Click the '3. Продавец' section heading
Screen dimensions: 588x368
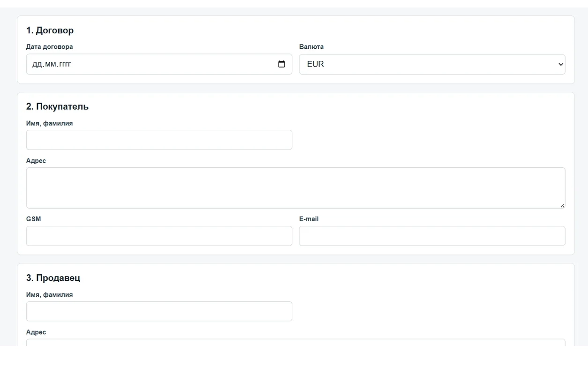tap(53, 278)
